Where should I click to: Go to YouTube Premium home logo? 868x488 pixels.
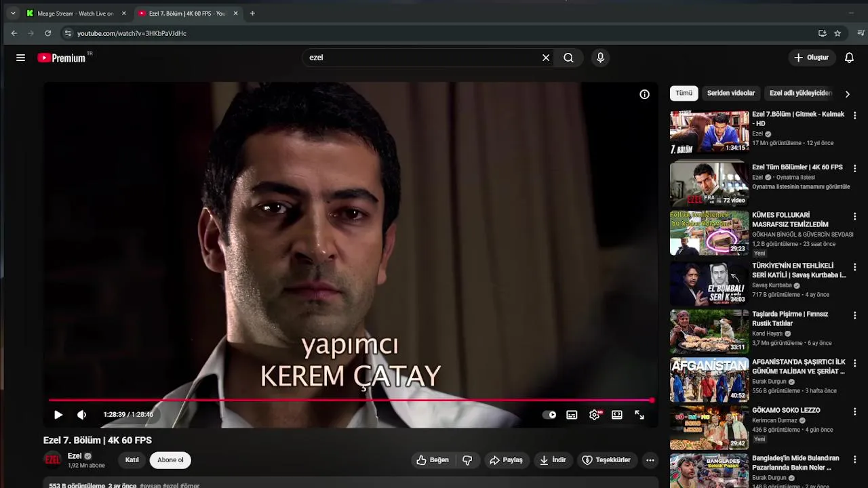pos(64,58)
